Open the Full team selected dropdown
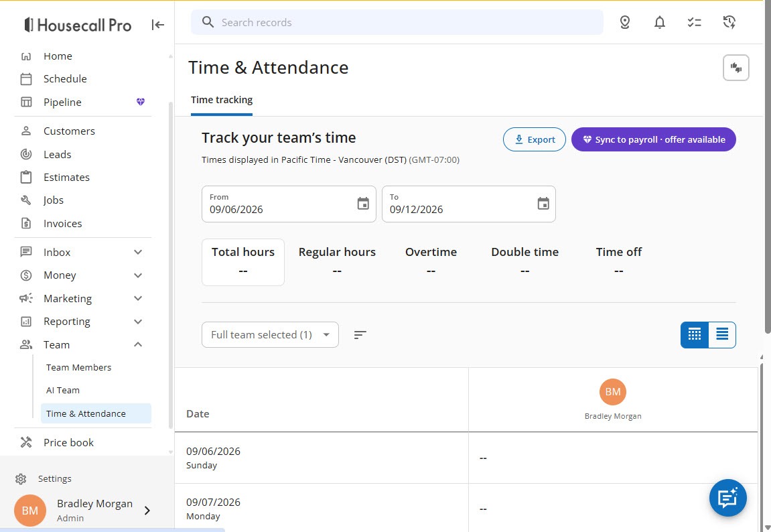771x532 pixels. click(x=270, y=335)
